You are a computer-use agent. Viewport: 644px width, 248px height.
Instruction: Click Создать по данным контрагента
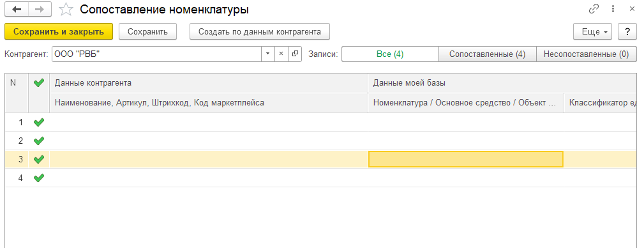point(260,32)
